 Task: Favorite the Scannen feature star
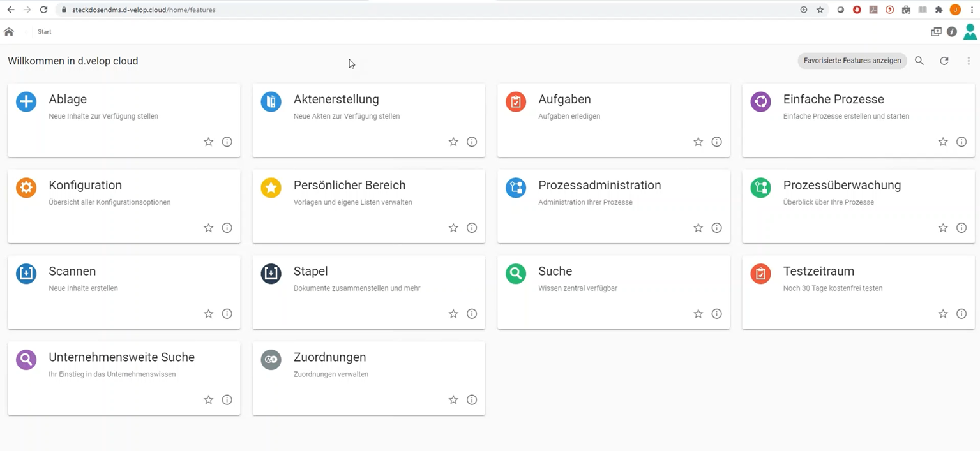[x=208, y=314]
